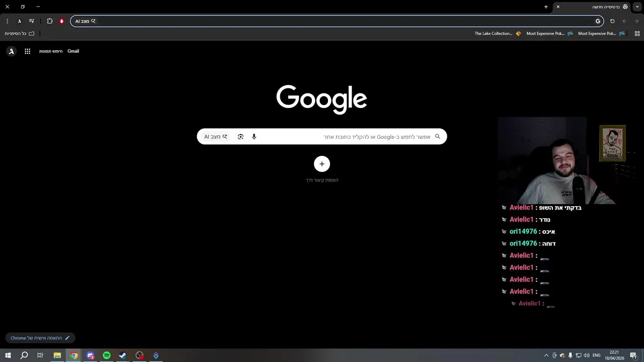Open the Google apps grid launcher
Image resolution: width=644 pixels, height=362 pixels.
[28, 51]
